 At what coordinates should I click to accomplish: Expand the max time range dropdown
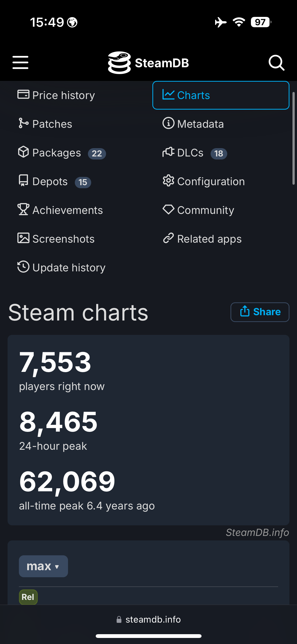pyautogui.click(x=43, y=566)
